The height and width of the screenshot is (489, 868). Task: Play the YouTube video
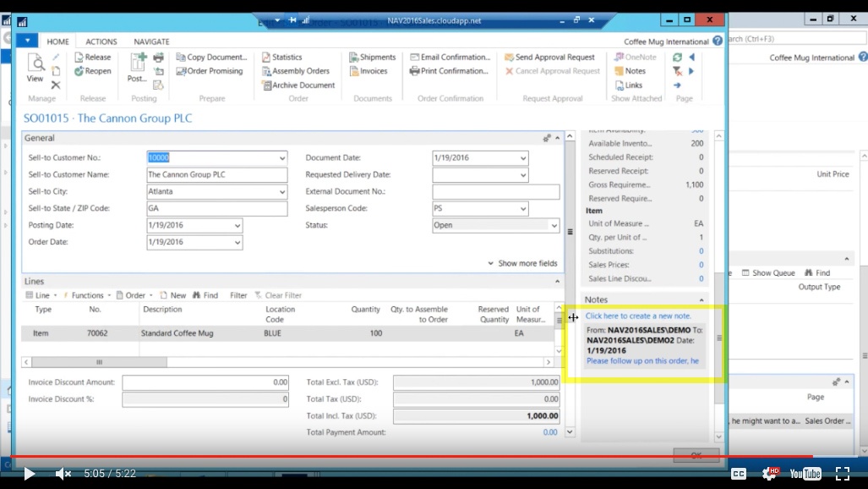(x=30, y=474)
